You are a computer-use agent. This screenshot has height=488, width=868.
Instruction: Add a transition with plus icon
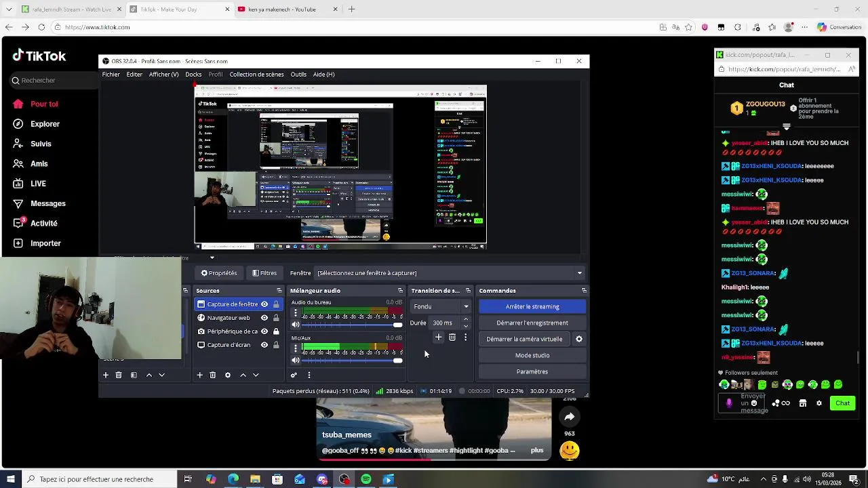tap(438, 337)
